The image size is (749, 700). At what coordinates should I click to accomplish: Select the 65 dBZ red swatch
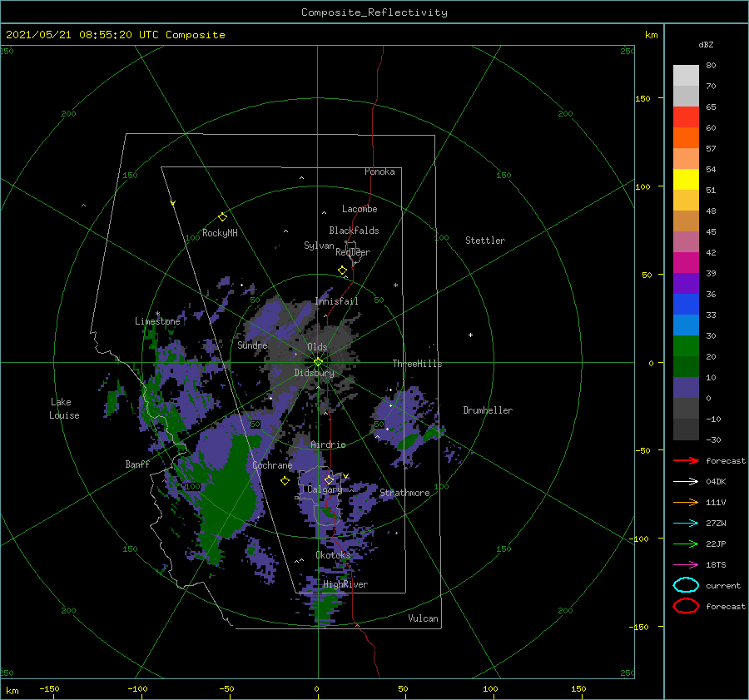coord(686,117)
